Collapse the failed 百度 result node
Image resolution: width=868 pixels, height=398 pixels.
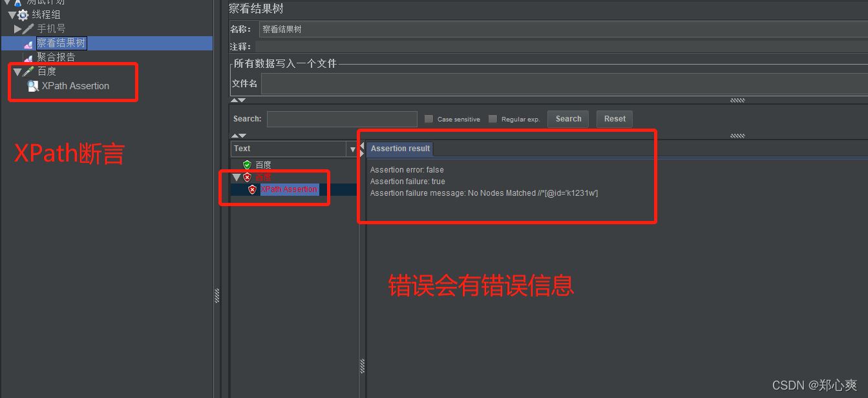[237, 177]
